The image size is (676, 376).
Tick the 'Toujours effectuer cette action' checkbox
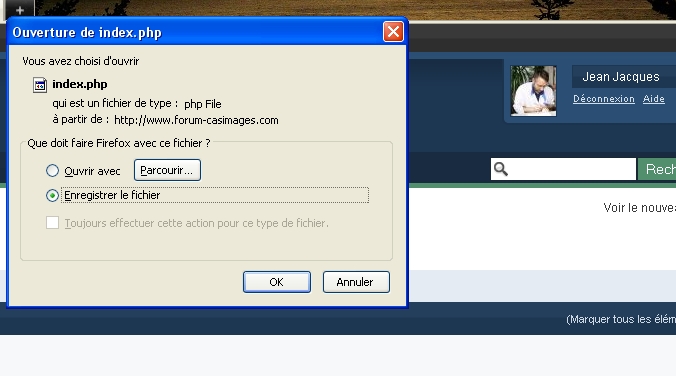click(x=53, y=223)
